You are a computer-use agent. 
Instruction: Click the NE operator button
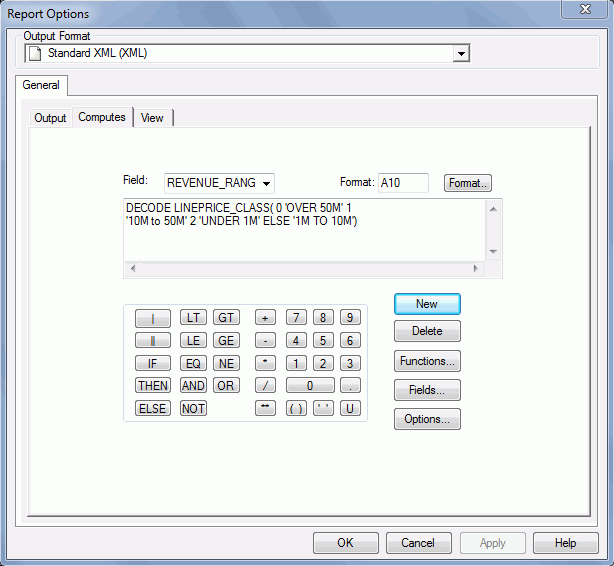pyautogui.click(x=226, y=363)
